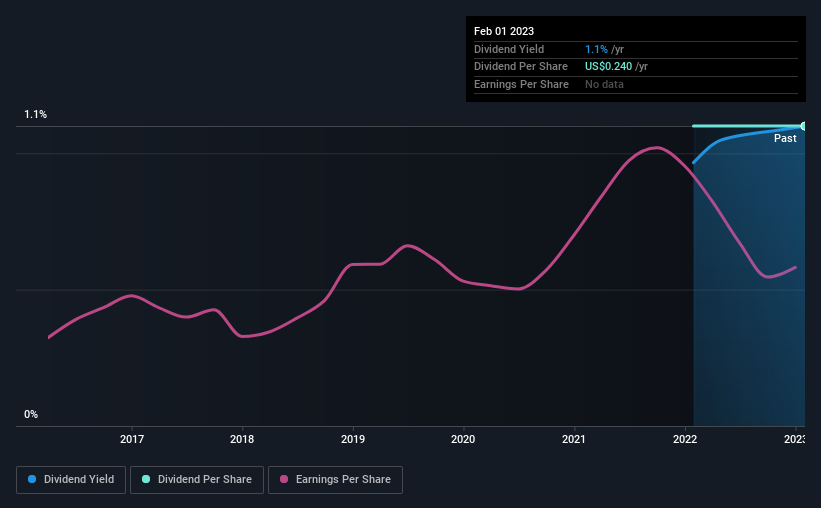Select the 2018 x-axis label
Viewport: 821px width, 508px height.
coord(242,439)
